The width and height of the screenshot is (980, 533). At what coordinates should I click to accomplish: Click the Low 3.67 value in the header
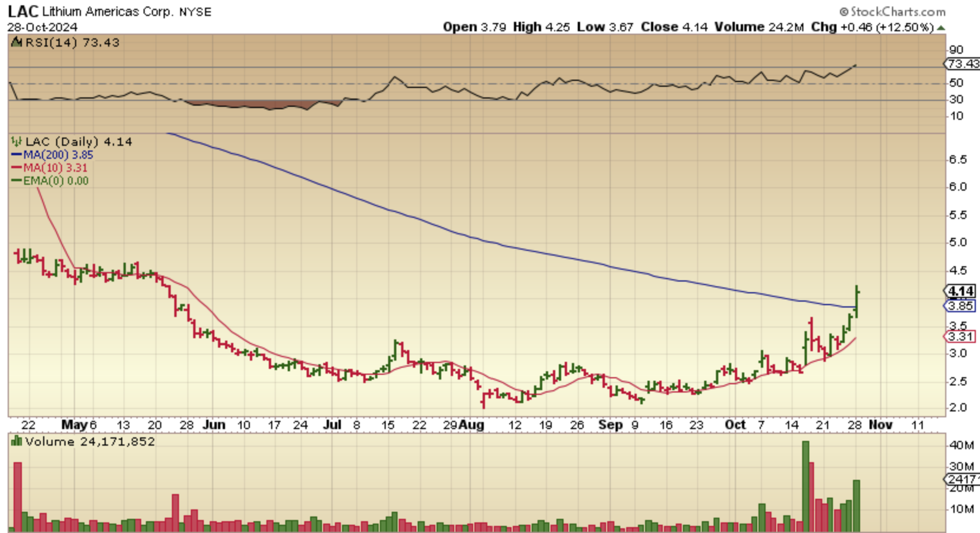pyautogui.click(x=605, y=27)
